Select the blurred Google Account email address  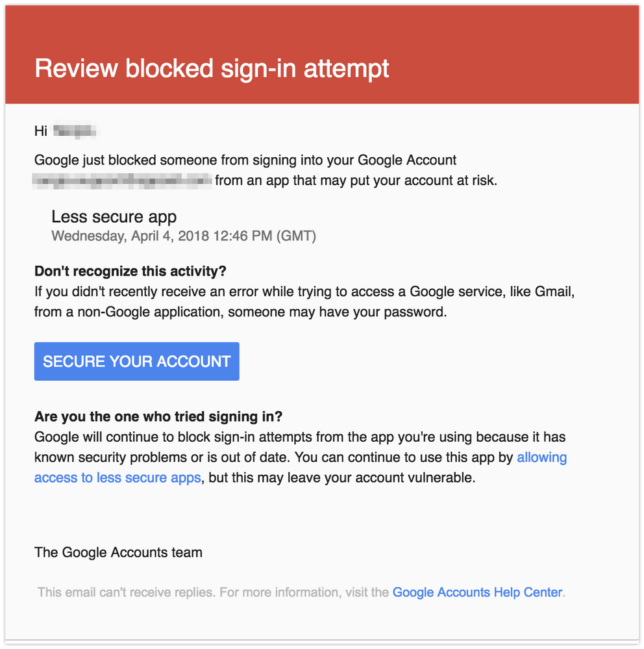pos(122,180)
